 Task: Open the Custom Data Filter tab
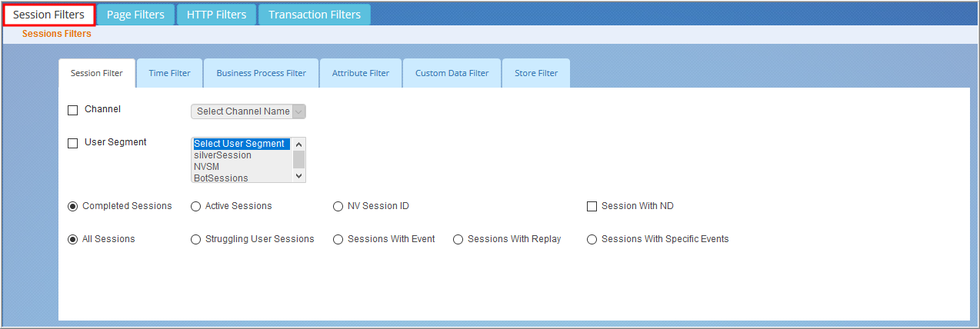click(452, 73)
